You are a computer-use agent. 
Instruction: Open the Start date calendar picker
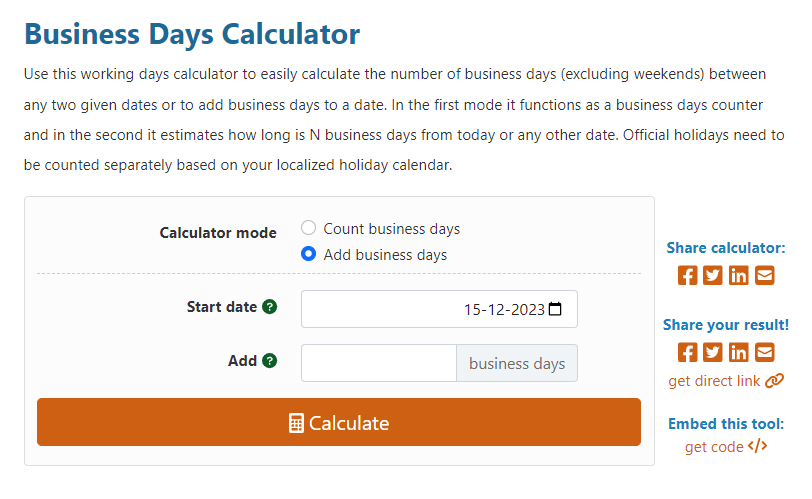click(x=556, y=309)
